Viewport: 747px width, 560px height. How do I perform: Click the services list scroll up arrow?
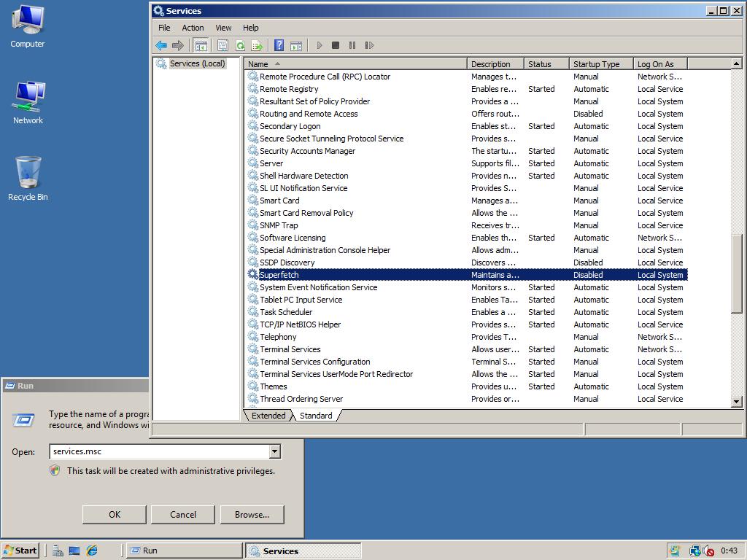(737, 63)
